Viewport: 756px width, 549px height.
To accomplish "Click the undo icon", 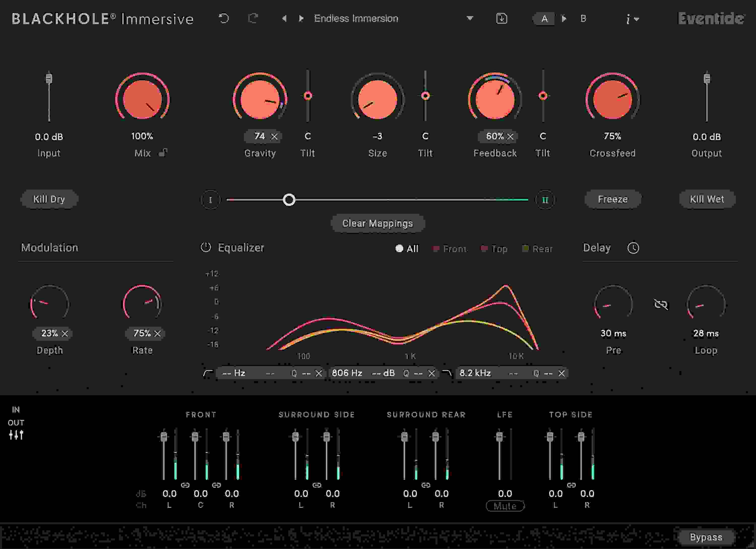I will (224, 19).
